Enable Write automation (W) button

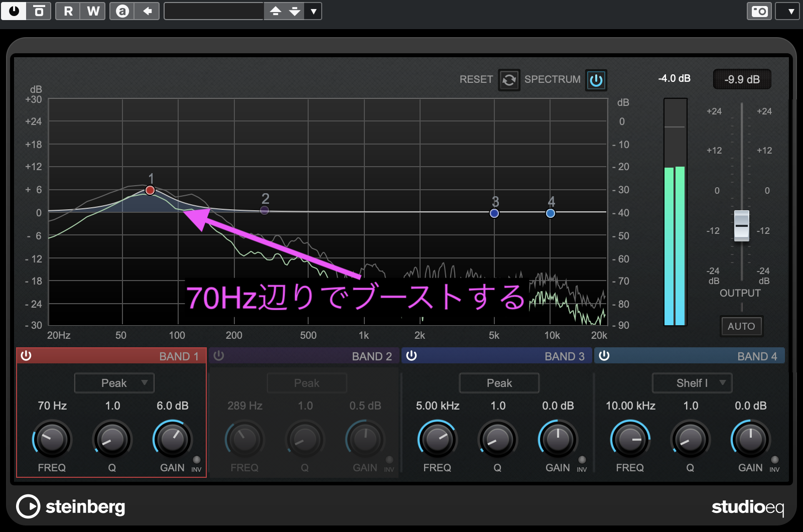93,11
